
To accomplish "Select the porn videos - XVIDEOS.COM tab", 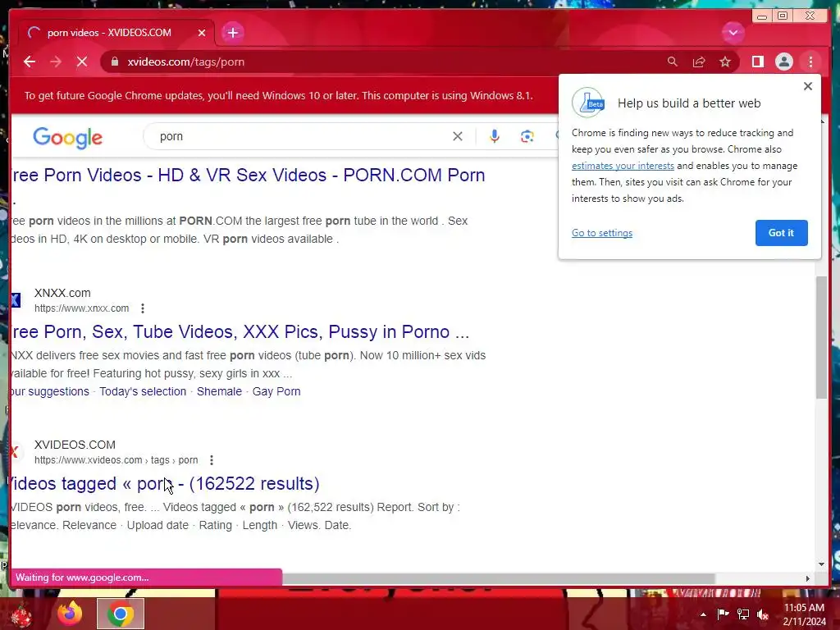I will pyautogui.click(x=109, y=33).
